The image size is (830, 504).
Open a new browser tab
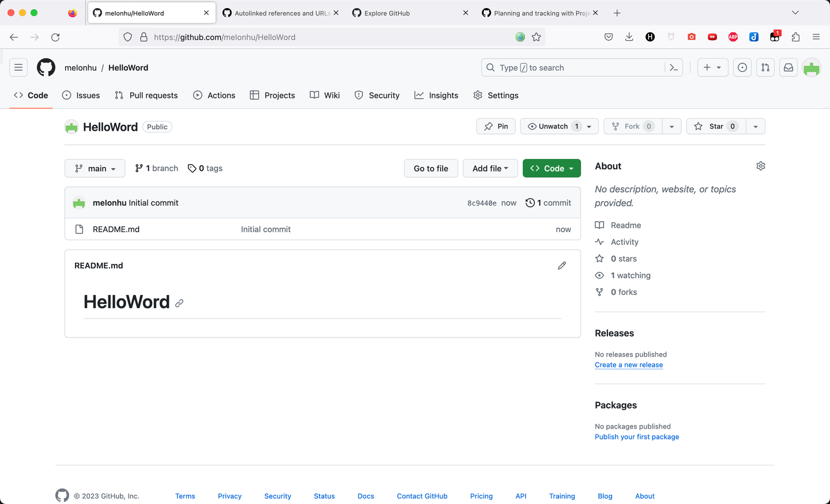tap(617, 13)
